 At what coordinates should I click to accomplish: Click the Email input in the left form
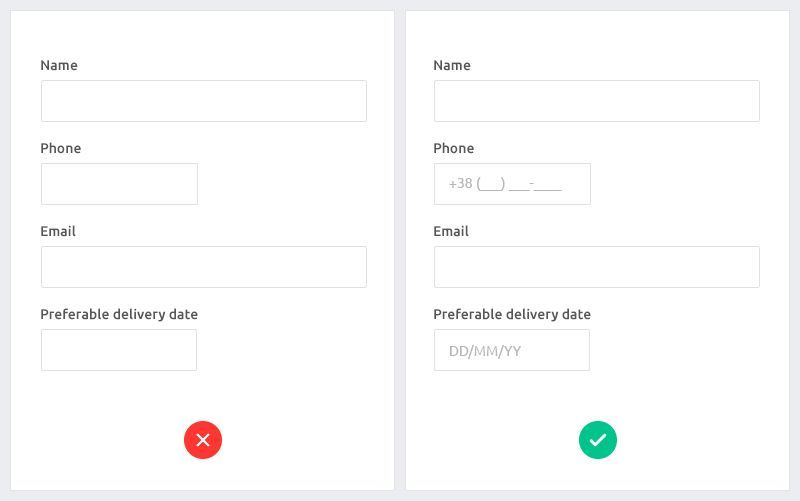[x=204, y=267]
